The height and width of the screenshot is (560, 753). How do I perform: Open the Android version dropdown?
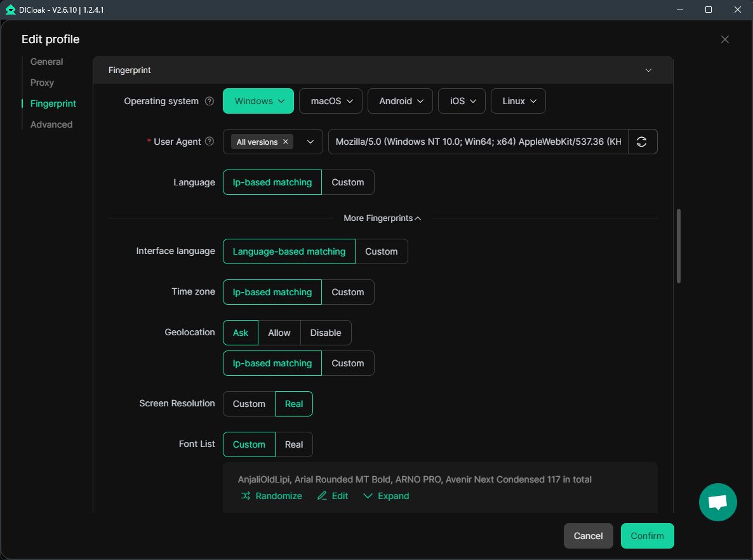coord(400,101)
